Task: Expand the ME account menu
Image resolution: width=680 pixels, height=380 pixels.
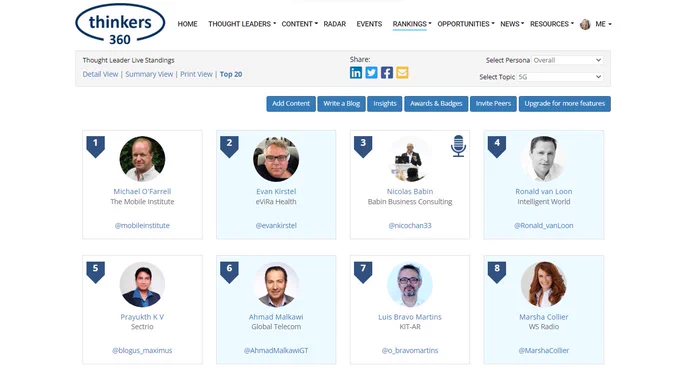Action: [x=603, y=24]
